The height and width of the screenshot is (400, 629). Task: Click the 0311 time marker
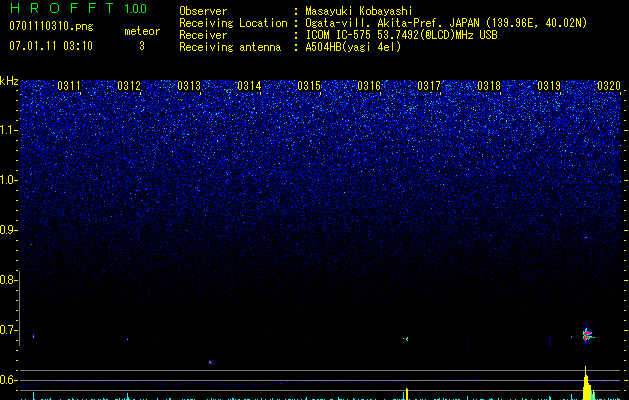click(x=69, y=86)
